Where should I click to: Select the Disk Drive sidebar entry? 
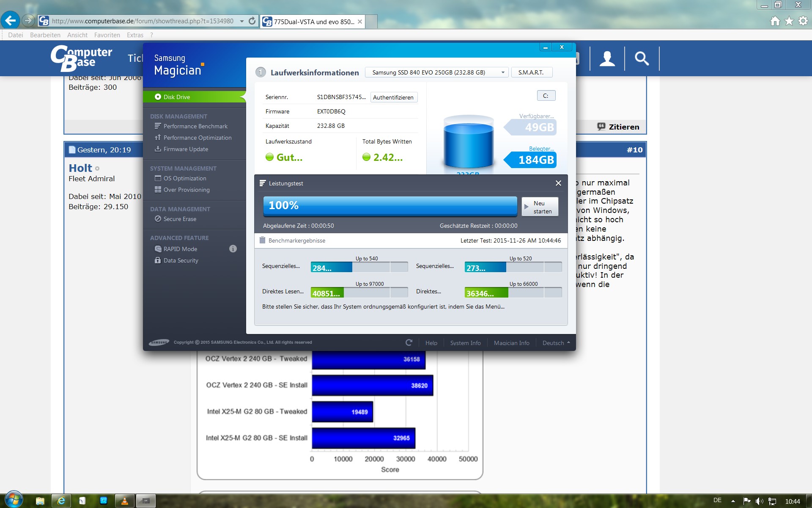pos(176,97)
